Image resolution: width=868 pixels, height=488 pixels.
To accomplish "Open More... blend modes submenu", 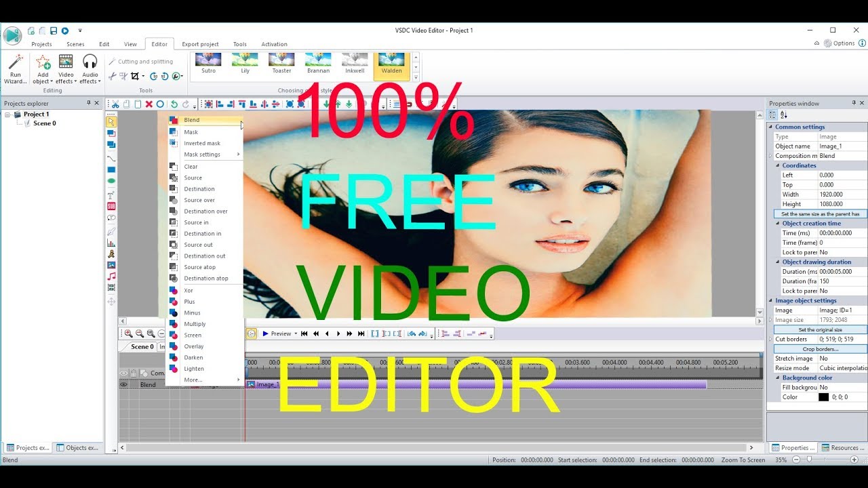I will pyautogui.click(x=205, y=380).
